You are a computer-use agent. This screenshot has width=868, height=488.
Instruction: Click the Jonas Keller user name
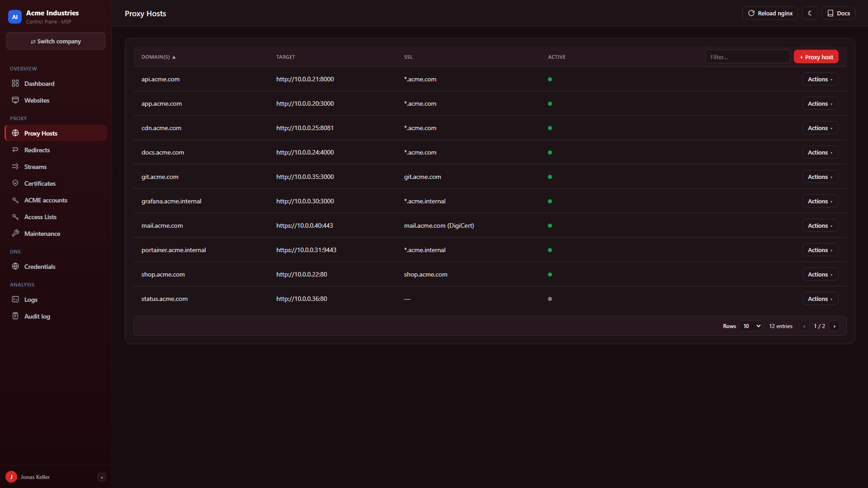click(35, 477)
